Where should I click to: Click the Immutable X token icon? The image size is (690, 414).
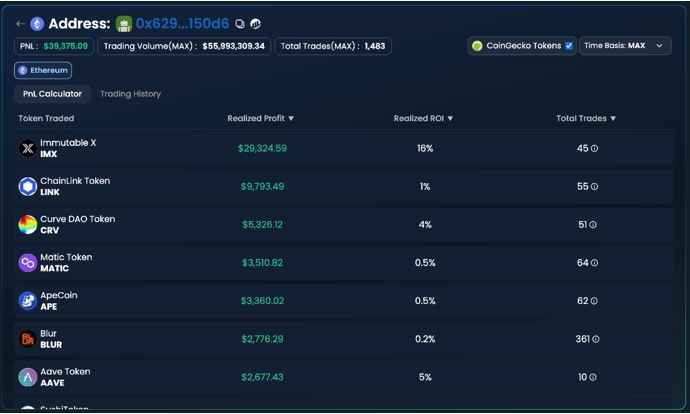(27, 148)
